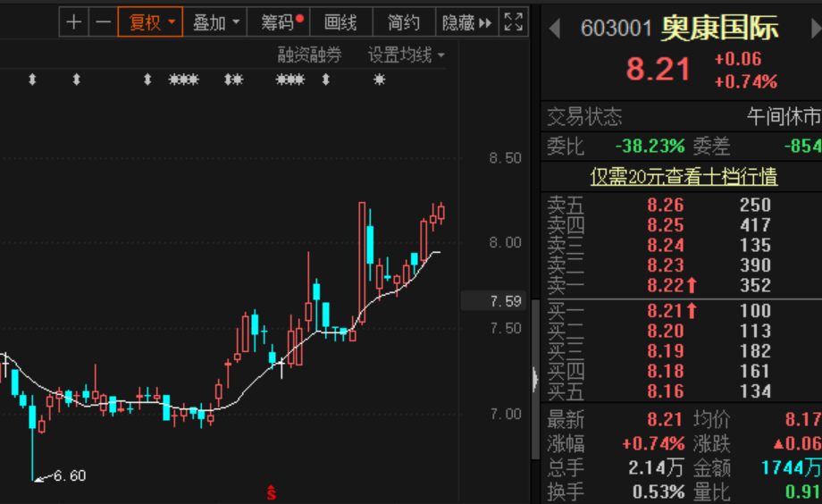The height and width of the screenshot is (504, 822).
Task: Go to next stock with right arrow
Action: point(816,29)
